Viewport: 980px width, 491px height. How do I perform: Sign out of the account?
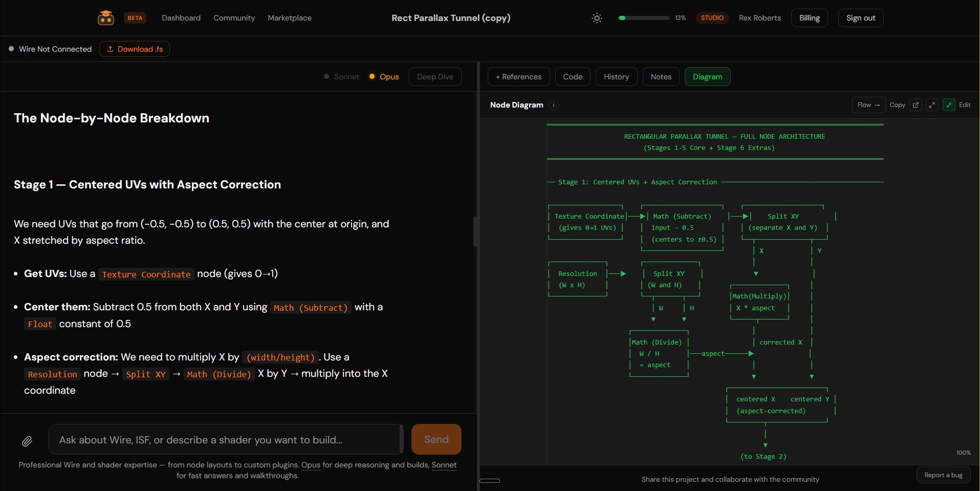(x=861, y=18)
